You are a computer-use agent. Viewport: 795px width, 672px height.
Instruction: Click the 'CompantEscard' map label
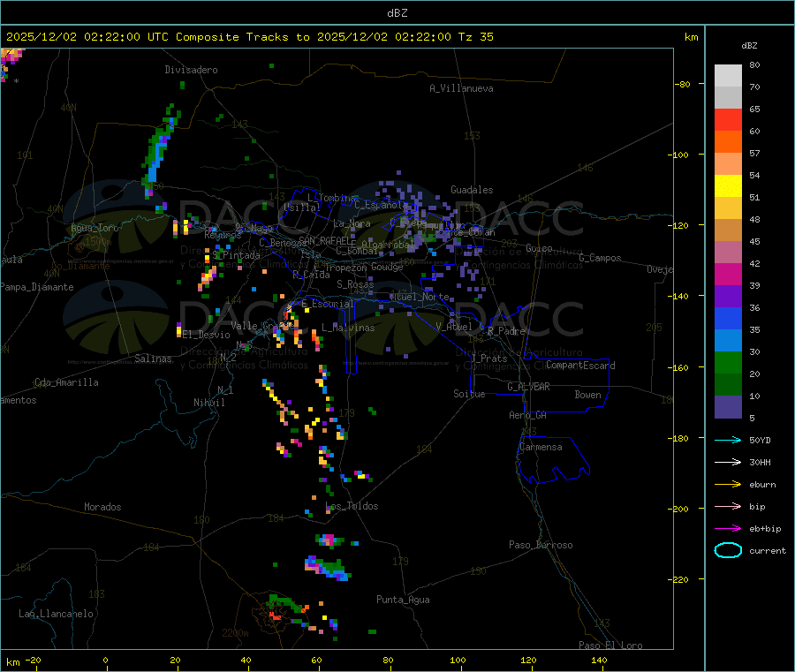point(580,365)
